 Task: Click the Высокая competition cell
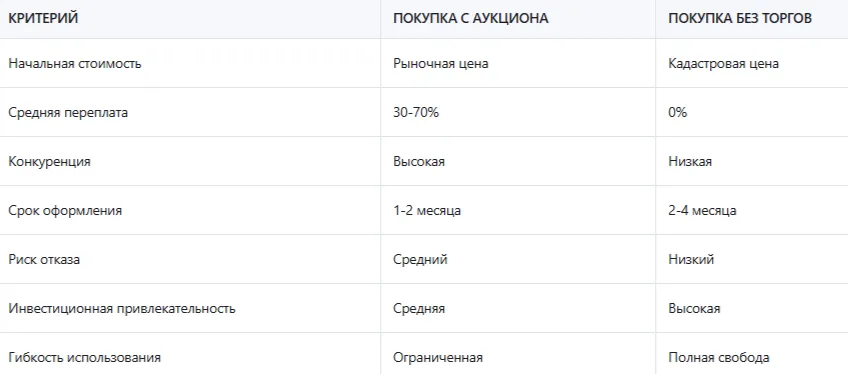pos(419,162)
